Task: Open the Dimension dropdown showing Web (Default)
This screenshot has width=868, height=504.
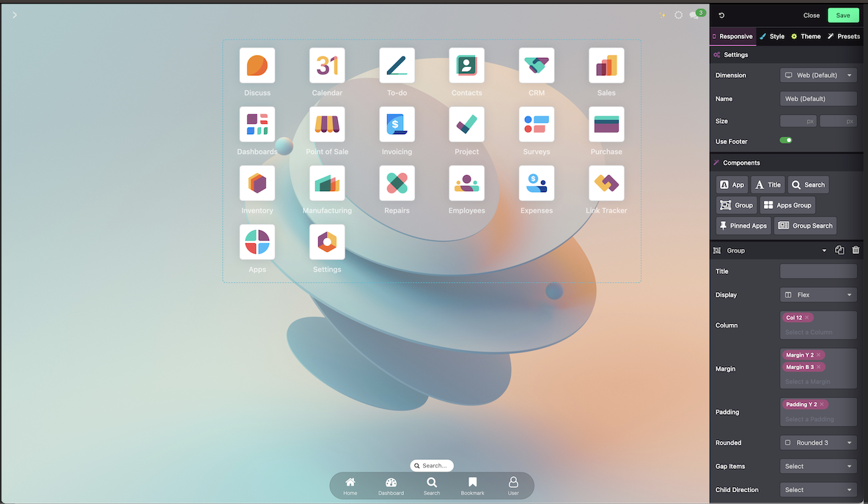Action: click(817, 75)
